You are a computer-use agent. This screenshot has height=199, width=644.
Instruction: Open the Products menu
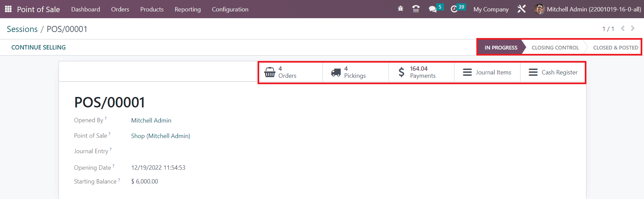pyautogui.click(x=152, y=9)
